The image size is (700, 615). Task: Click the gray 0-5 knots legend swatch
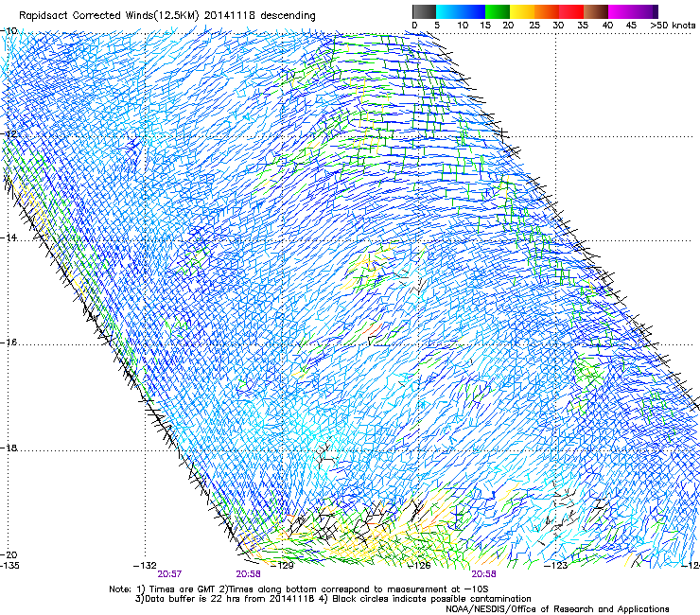424,11
